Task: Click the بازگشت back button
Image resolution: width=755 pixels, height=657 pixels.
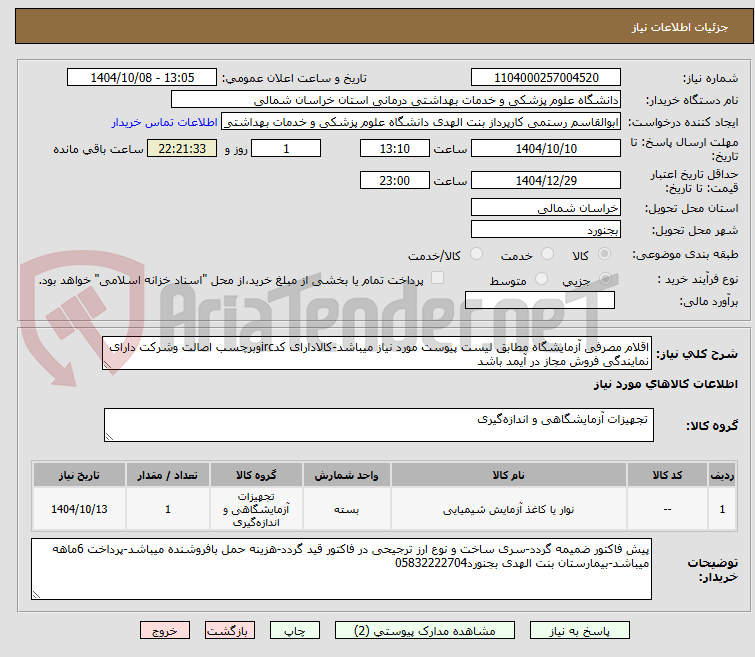Action: click(230, 631)
